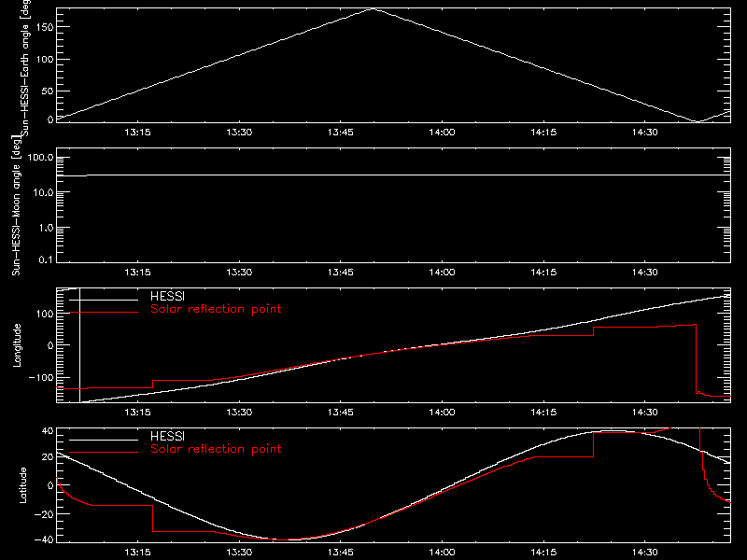Click the -20 tick on Latitude plot
The height and width of the screenshot is (560, 747).
(44, 514)
